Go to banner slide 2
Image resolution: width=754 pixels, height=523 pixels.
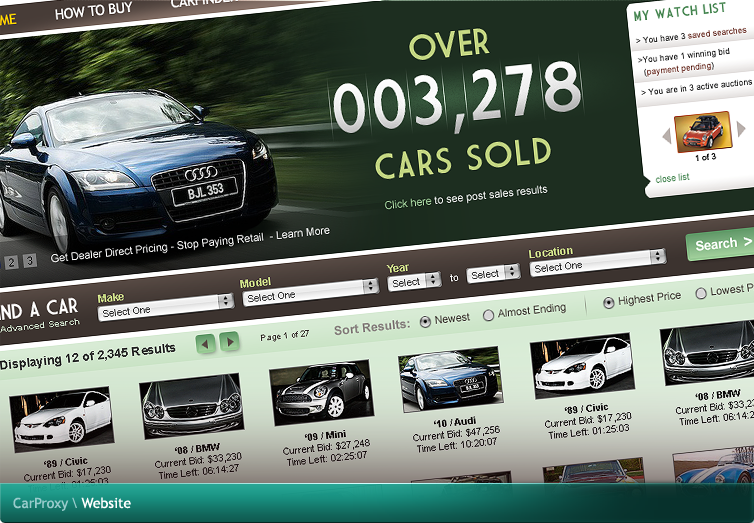(12, 262)
